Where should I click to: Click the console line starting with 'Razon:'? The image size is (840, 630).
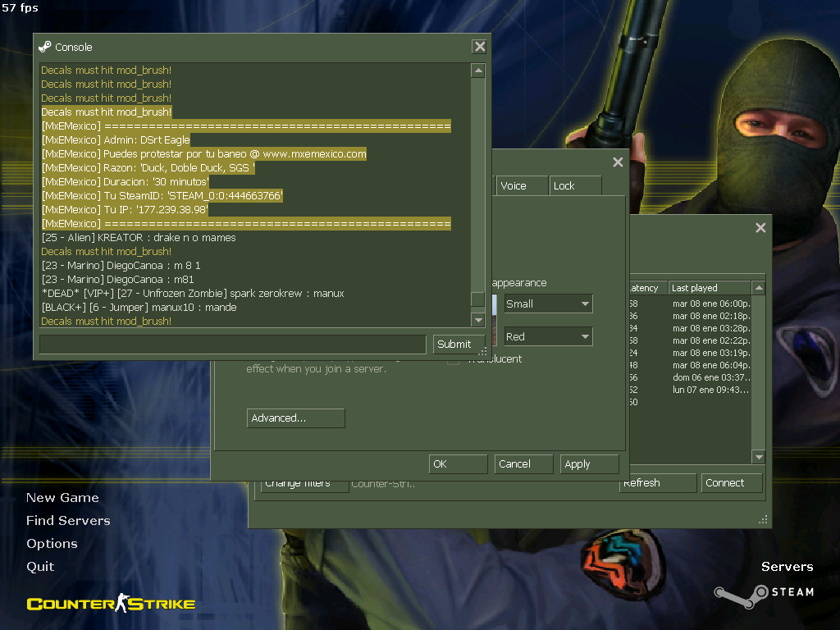click(x=148, y=167)
